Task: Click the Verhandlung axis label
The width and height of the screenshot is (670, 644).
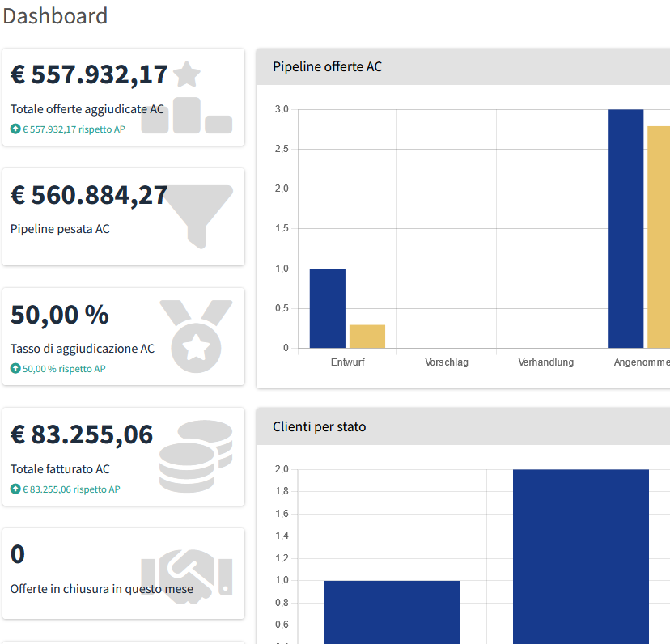Action: pos(546,362)
